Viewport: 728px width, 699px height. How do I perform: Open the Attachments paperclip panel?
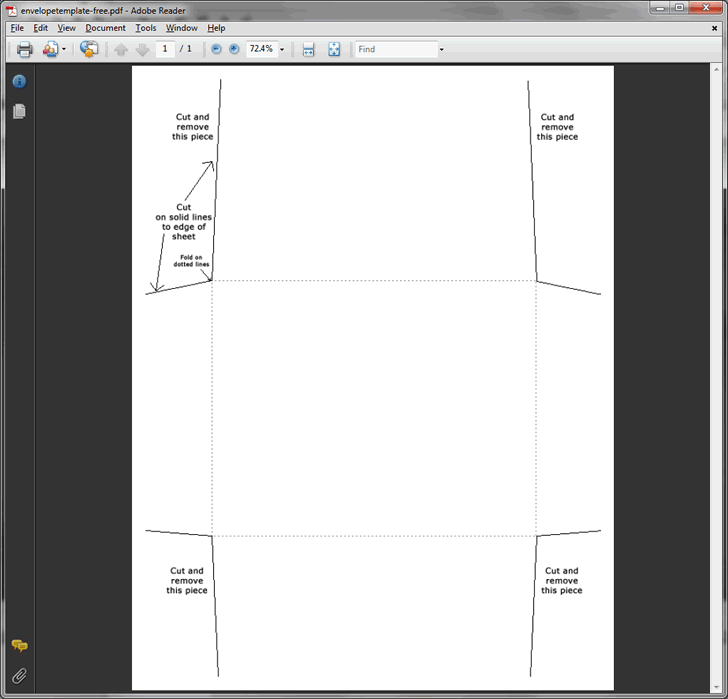tap(19, 676)
